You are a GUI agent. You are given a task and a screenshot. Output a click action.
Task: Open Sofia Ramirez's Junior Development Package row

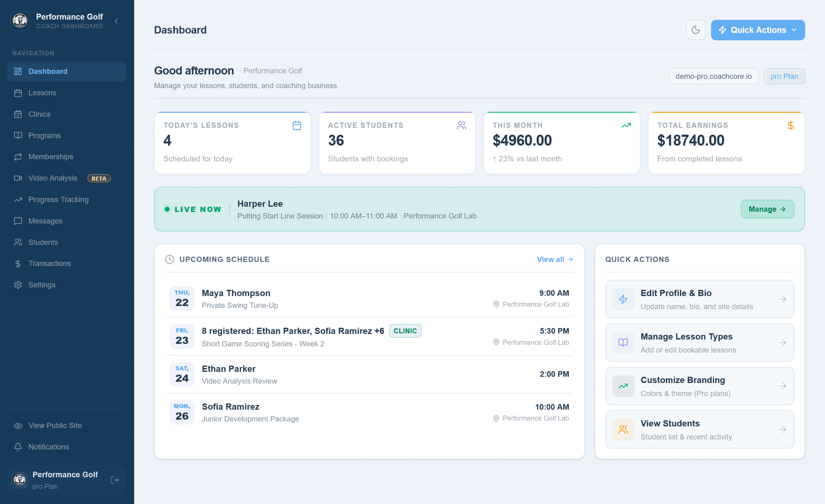pyautogui.click(x=369, y=412)
